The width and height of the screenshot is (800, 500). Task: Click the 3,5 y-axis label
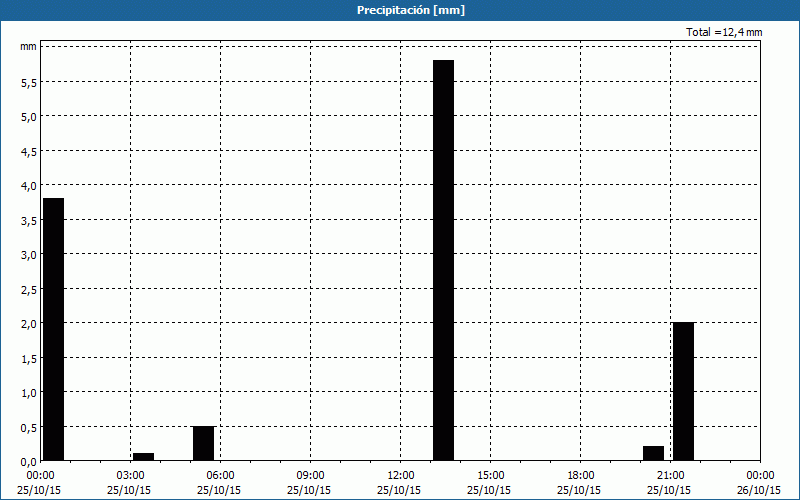29,220
